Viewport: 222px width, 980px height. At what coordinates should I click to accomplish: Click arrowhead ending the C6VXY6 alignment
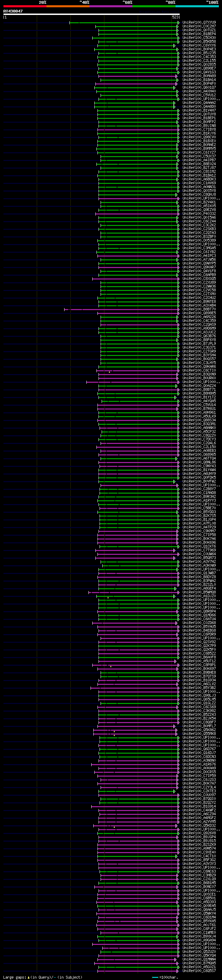(x=174, y=46)
